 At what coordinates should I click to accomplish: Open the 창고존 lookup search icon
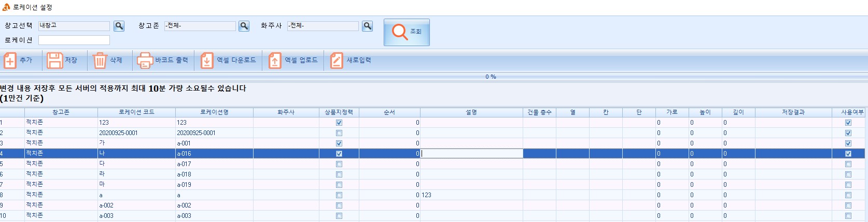(x=244, y=26)
